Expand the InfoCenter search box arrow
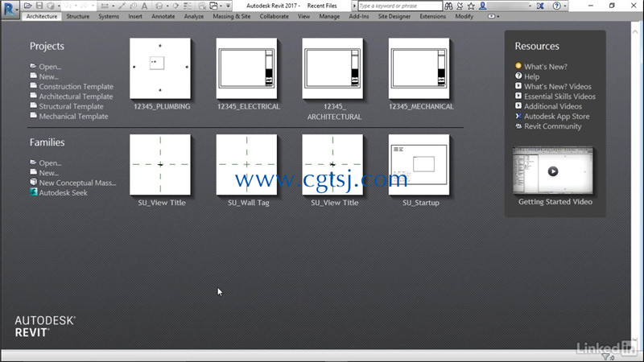 point(354,6)
